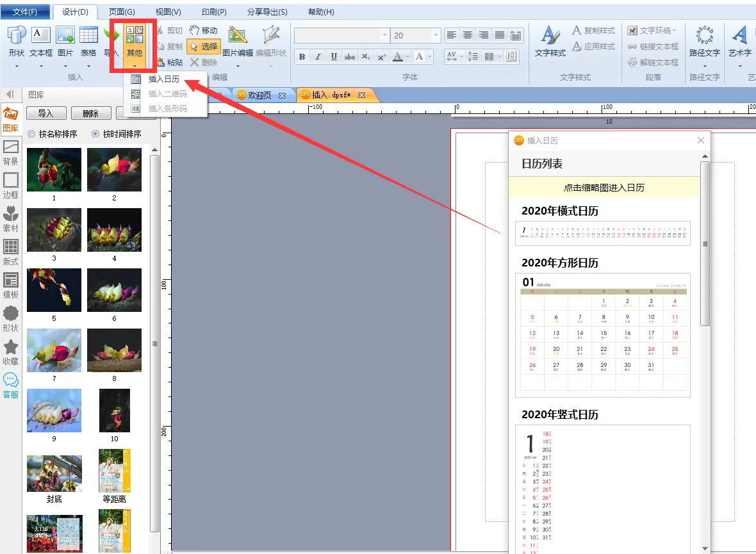Image resolution: width=756 pixels, height=554 pixels.
Task: Activate the 选择 selection tool
Action: [x=204, y=46]
